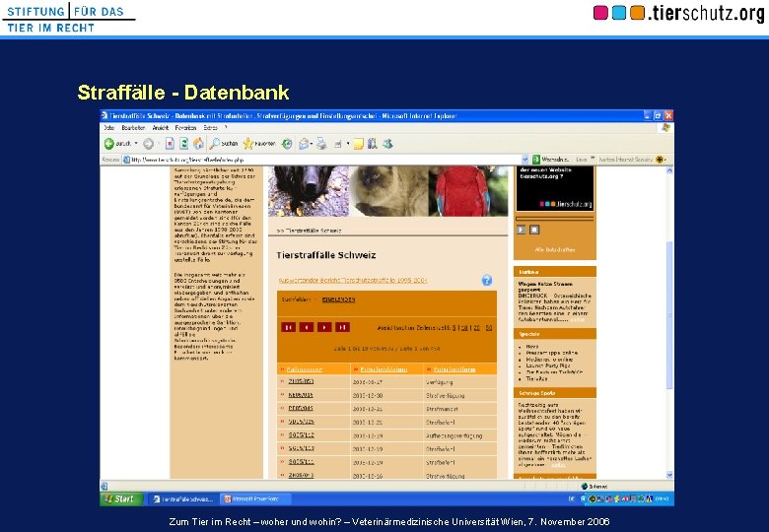
Task: Click Tierfälle in the Specials list
Action: (x=536, y=378)
